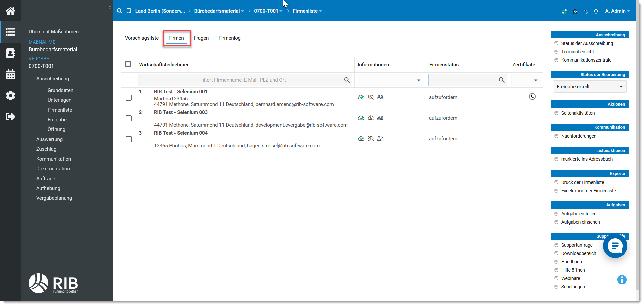644x306 pixels.
Task: Click the search magnifier in the header
Action: tap(120, 11)
